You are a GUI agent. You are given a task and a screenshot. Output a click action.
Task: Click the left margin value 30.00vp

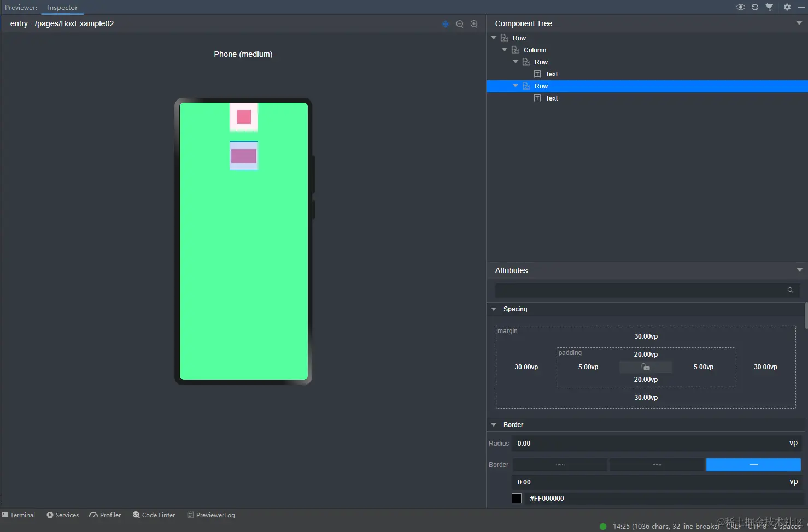pyautogui.click(x=526, y=367)
